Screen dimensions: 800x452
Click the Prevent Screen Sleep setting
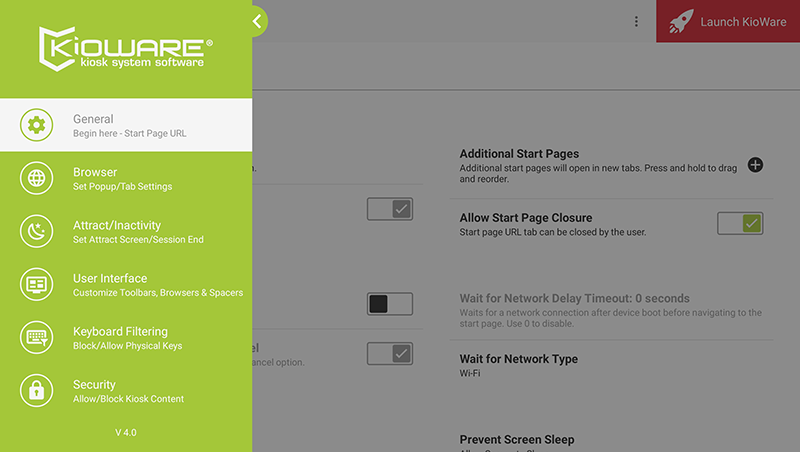(x=517, y=439)
